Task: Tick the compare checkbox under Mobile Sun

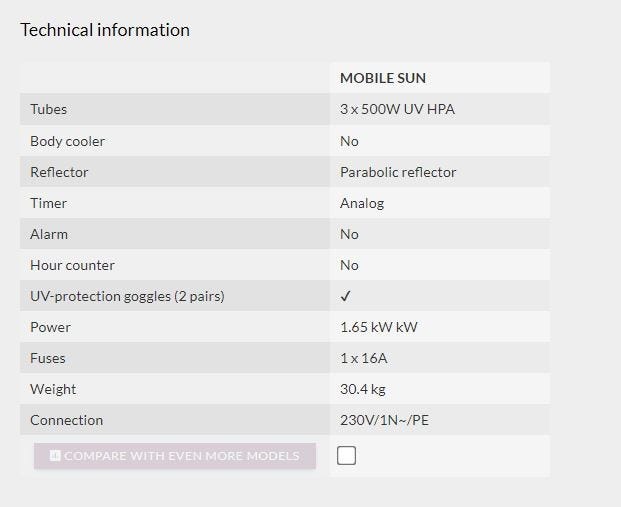Action: coord(347,456)
